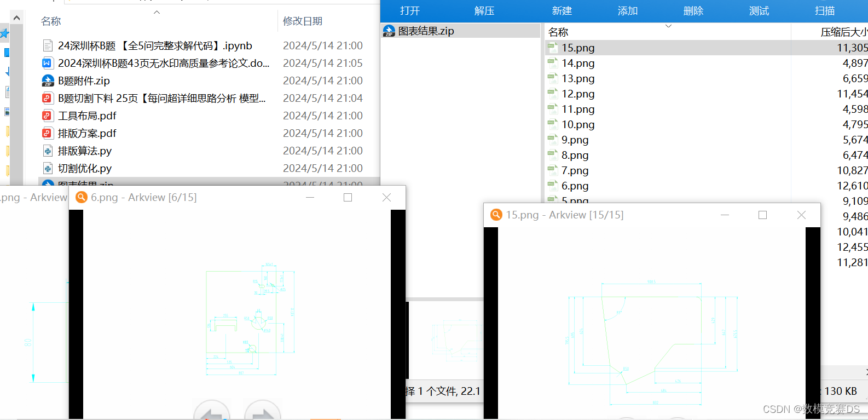Select 图表结果.zip in the archive tree
This screenshot has width=868, height=420.
pyautogui.click(x=460, y=31)
